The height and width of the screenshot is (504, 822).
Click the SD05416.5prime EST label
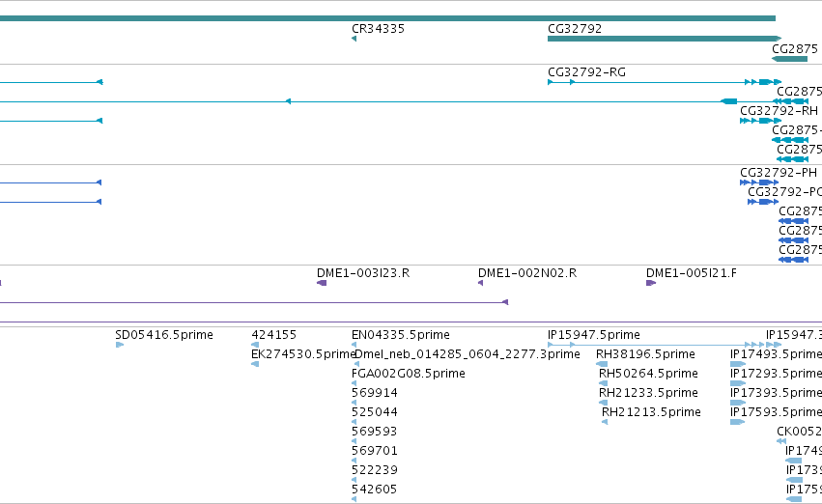click(164, 335)
